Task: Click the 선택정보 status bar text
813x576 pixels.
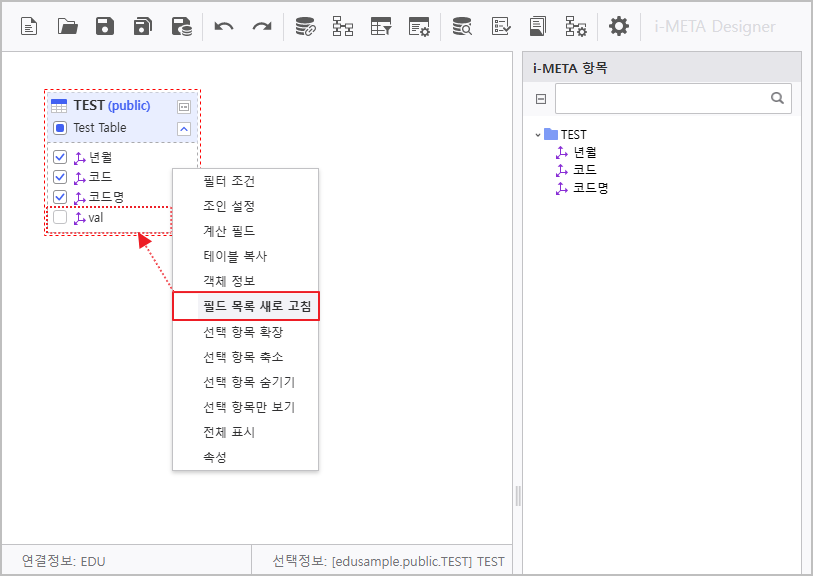Action: (389, 561)
